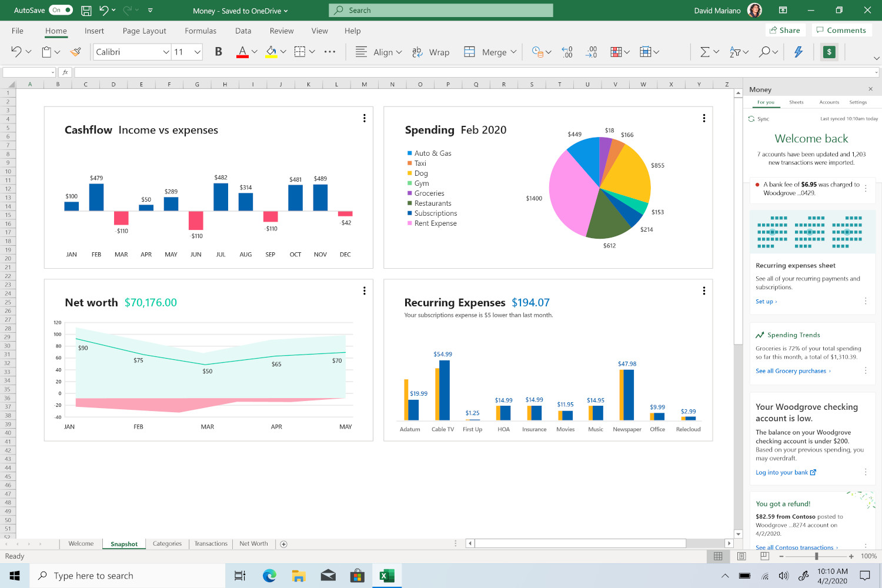Open the Recurring Expenses chart options menu
The width and height of the screenshot is (882, 588).
tap(704, 290)
